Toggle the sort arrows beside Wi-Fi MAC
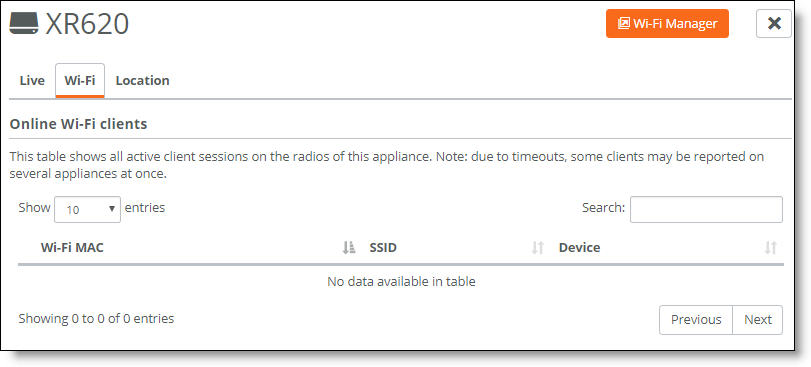 pos(349,248)
